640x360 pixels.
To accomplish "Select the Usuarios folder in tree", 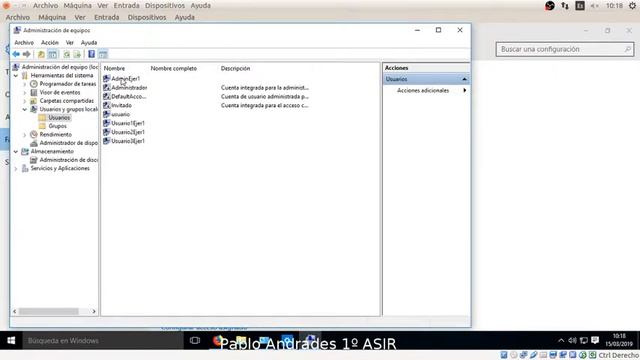I will click(55, 118).
